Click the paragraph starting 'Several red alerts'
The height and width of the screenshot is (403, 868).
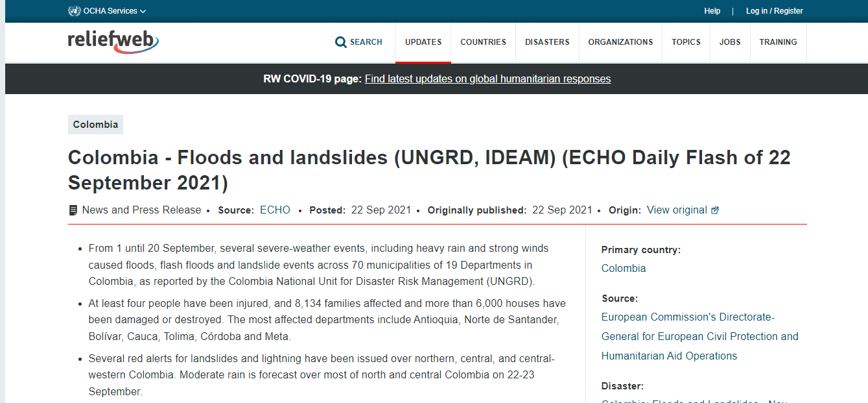coord(322,375)
